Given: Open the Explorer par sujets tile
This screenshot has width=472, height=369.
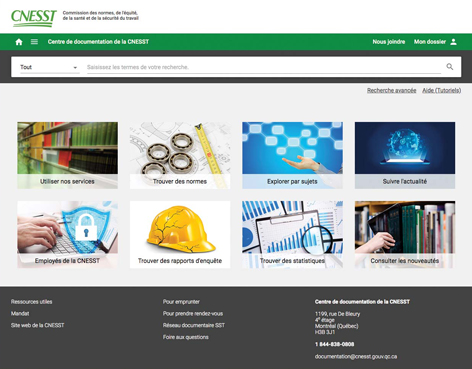Looking at the screenshot, I should [292, 155].
